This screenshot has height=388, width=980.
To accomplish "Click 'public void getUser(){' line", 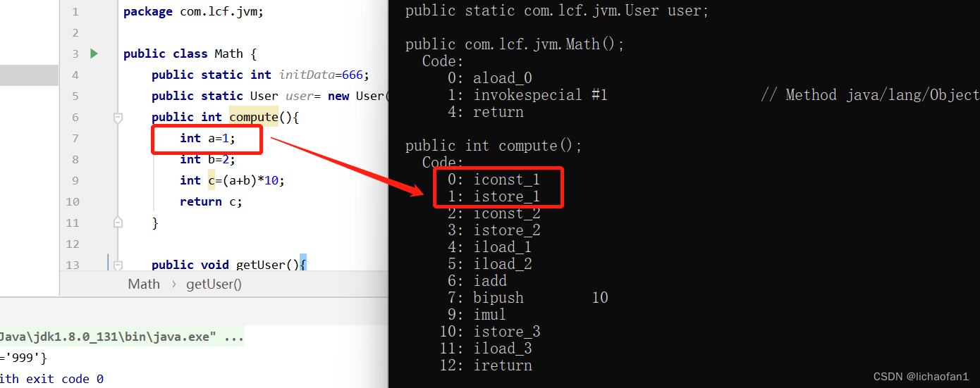I will 229,265.
